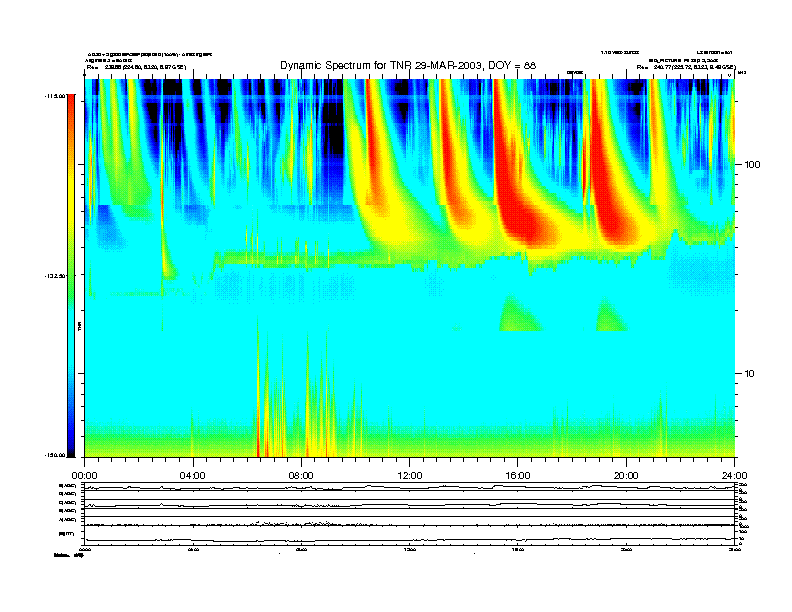Click the 24:00 time axis label

coord(734,476)
